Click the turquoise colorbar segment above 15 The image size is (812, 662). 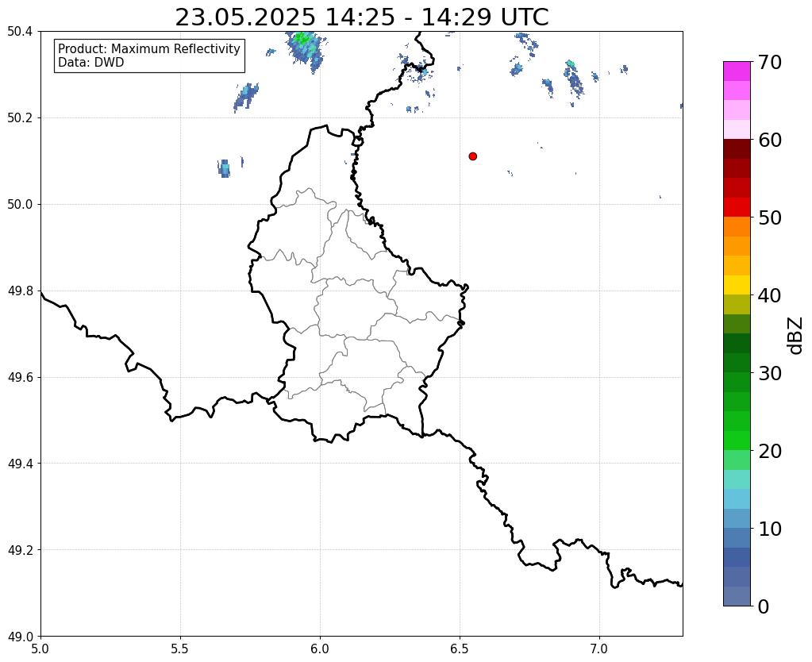[x=737, y=479]
